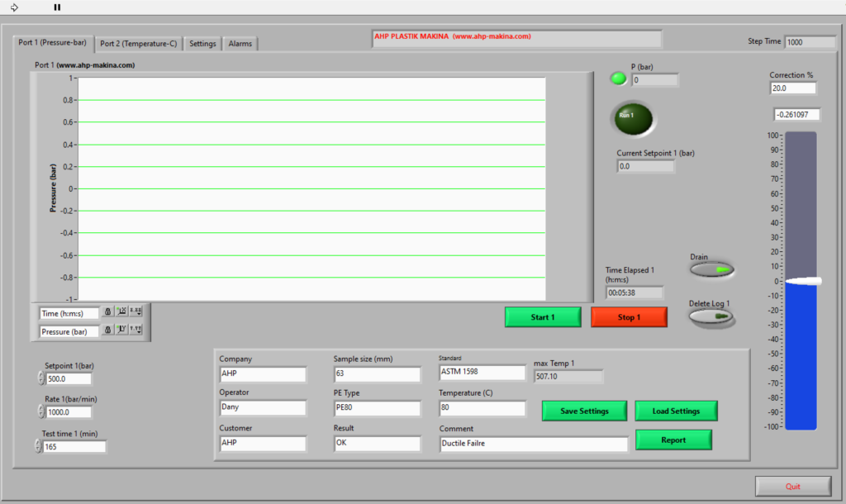Click the round Run 1 indicator

point(634,119)
